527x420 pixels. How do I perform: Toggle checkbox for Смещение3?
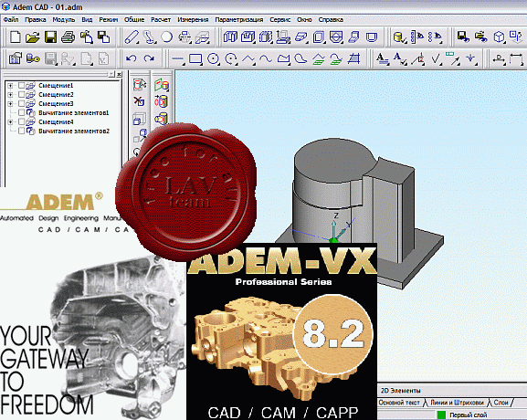(21, 104)
